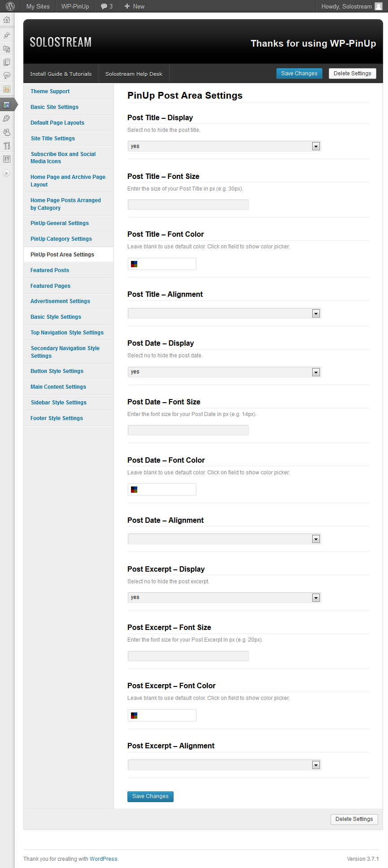Open Button Style Settings section
Viewport: 388px width, 868px height.
point(69,371)
